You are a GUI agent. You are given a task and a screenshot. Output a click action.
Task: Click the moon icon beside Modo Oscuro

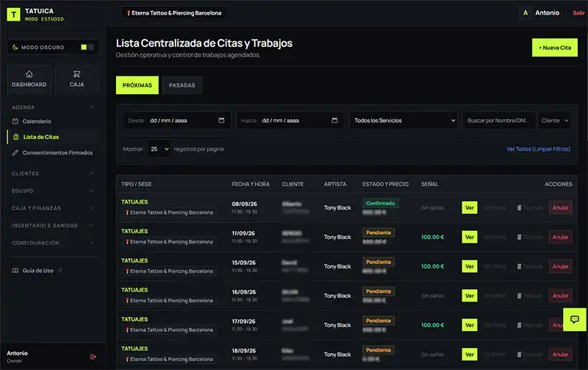click(x=15, y=47)
